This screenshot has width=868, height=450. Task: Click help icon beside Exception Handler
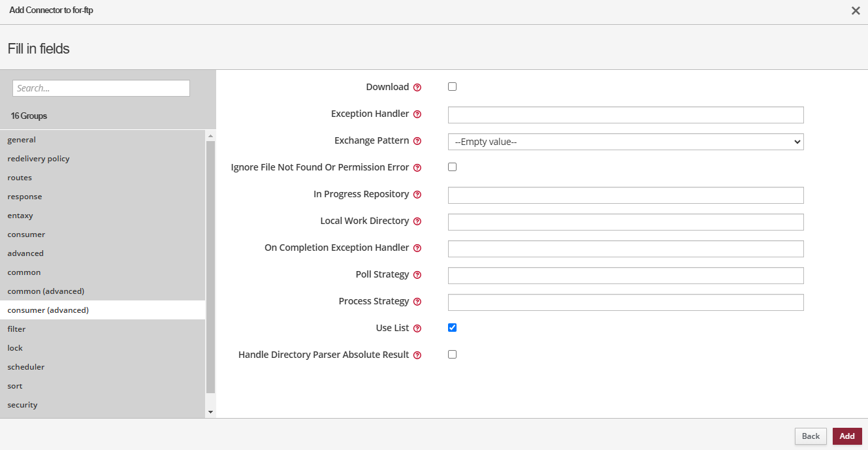(417, 114)
